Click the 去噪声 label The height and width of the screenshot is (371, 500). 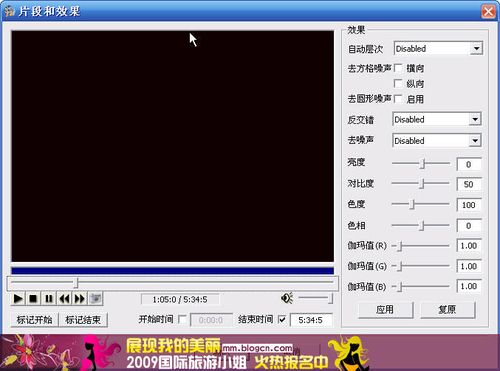point(361,140)
